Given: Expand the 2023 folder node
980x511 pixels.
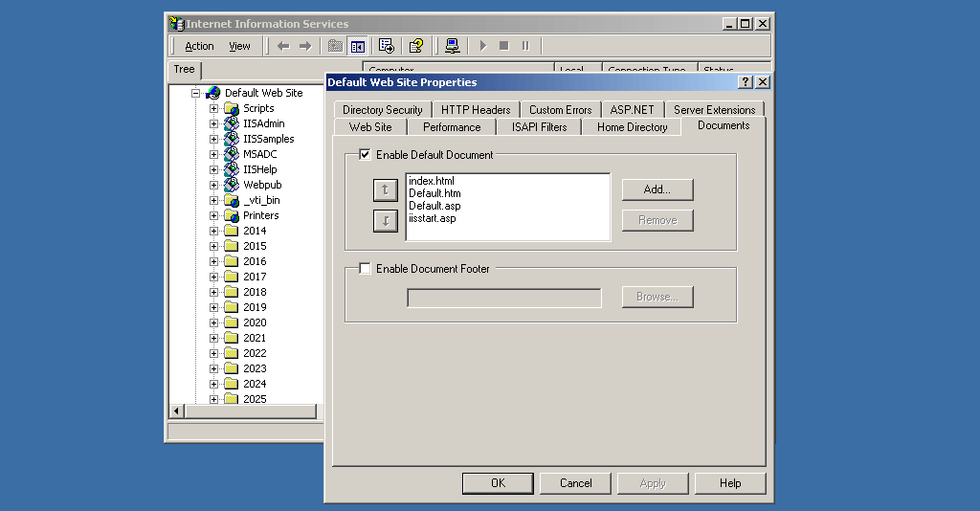Looking at the screenshot, I should [x=213, y=368].
